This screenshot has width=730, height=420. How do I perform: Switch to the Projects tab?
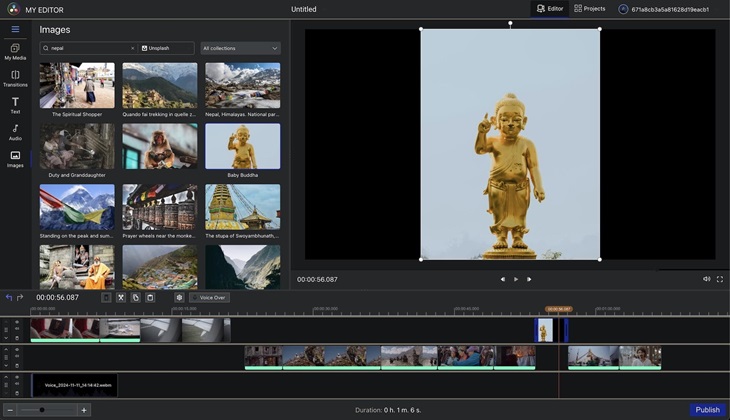(589, 9)
